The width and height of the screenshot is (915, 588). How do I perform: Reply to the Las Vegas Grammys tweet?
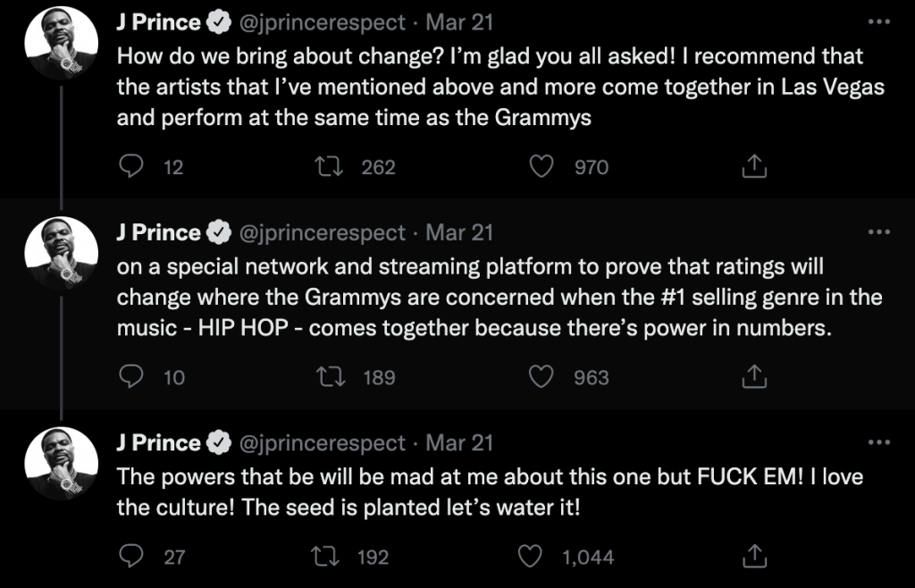pyautogui.click(x=131, y=166)
